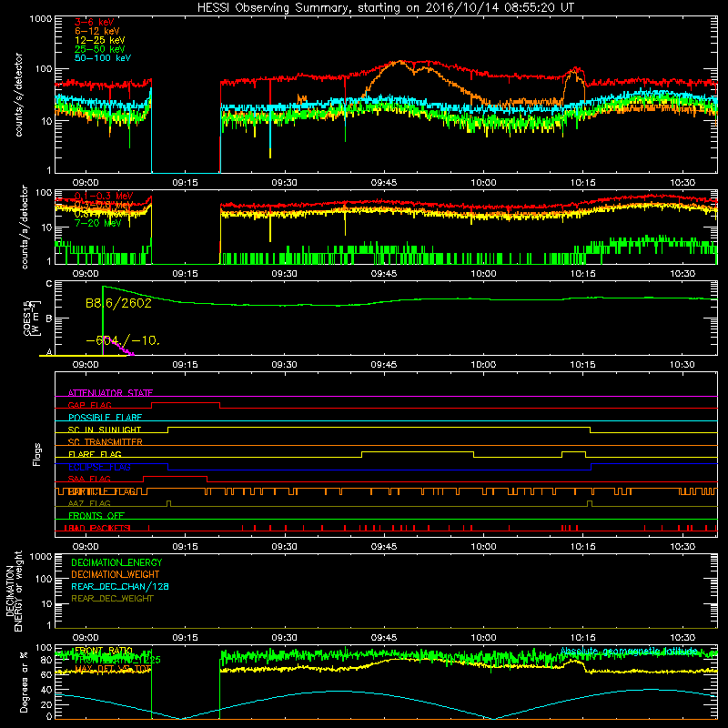Click the DECIMATION ENERGY or weight axis title
Image resolution: width=728 pixels, height=728 pixels.
(14, 591)
